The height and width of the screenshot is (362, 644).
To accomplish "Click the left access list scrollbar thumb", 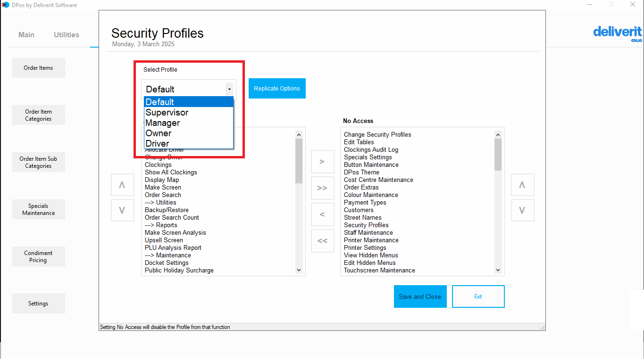I will point(299,161).
